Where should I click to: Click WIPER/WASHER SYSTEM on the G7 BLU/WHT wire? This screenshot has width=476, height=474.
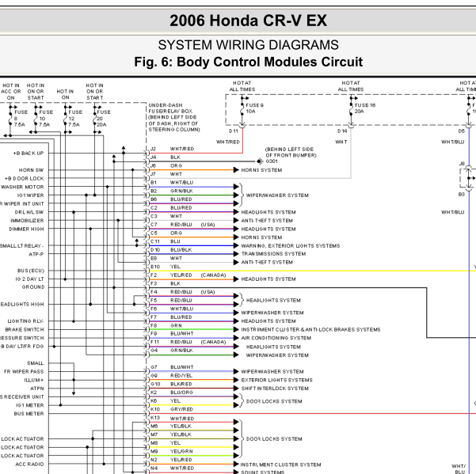click(272, 371)
